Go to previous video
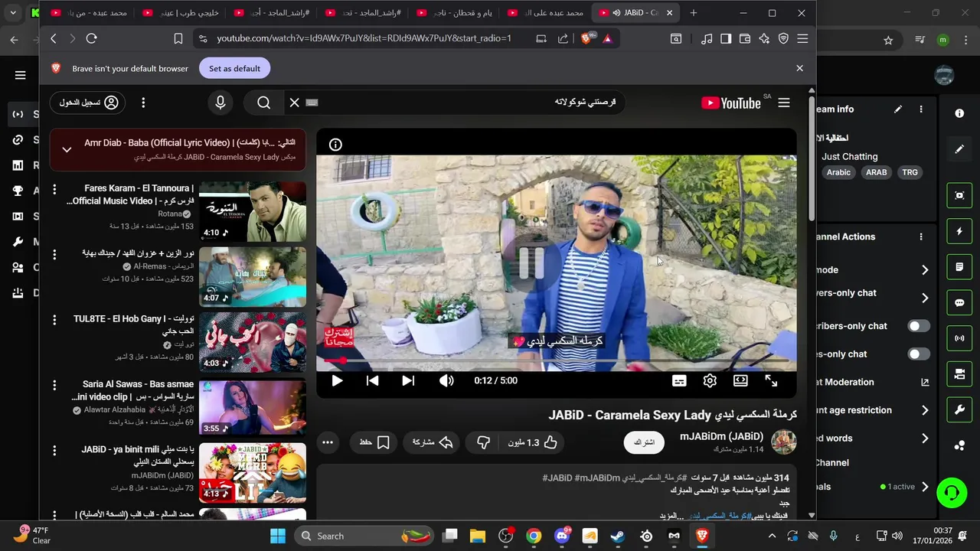Viewport: 980px width, 551px height. pos(372,380)
